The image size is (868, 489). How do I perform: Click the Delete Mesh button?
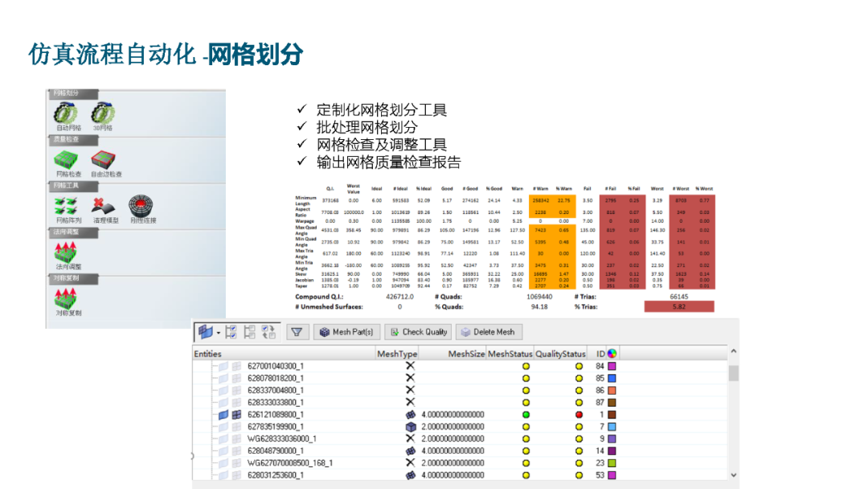(489, 331)
